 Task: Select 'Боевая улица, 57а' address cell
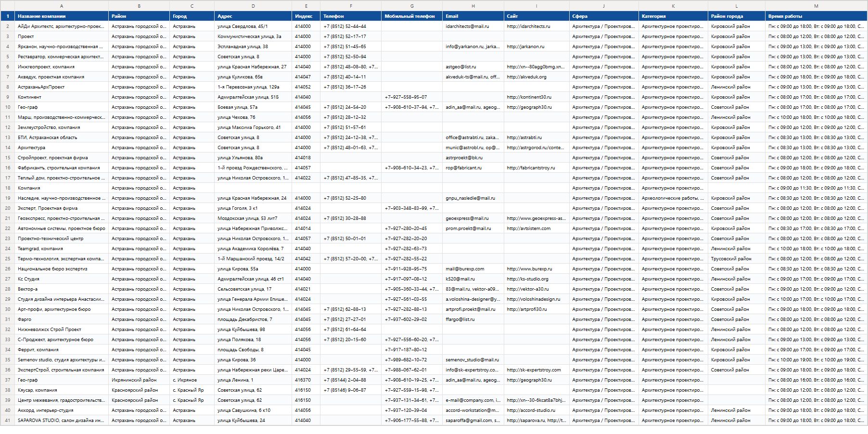[x=253, y=107]
